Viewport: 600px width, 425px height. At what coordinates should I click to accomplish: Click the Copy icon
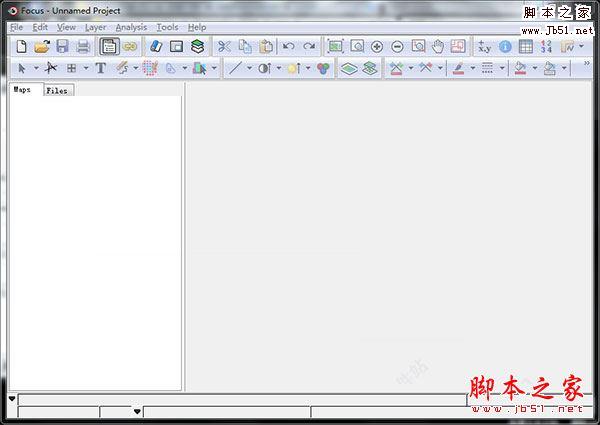point(245,47)
